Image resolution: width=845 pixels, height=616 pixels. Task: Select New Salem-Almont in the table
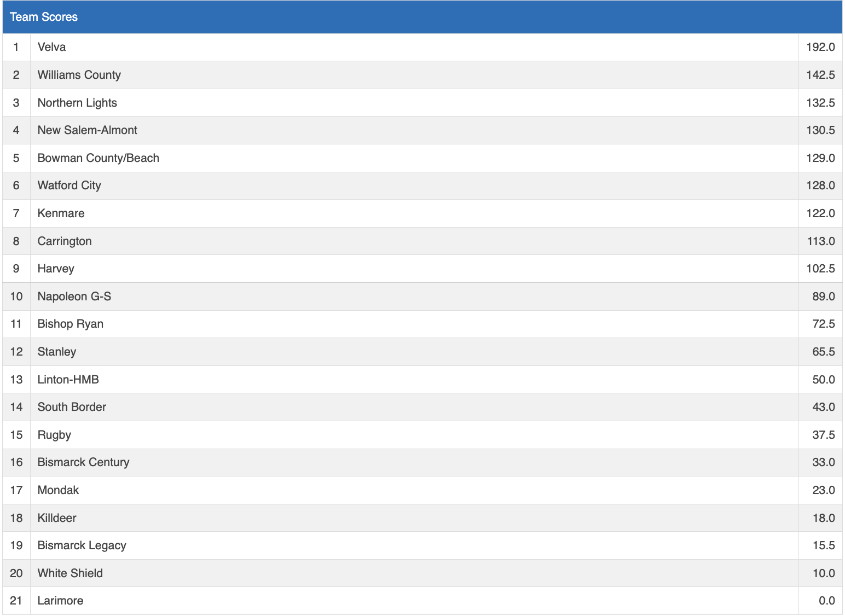tap(87, 130)
